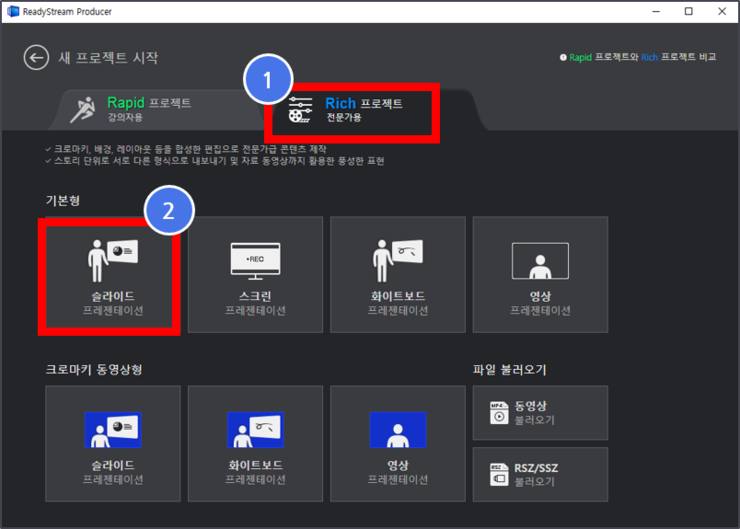
Task: Click the 동영상 불러오기 button
Action: [x=540, y=413]
